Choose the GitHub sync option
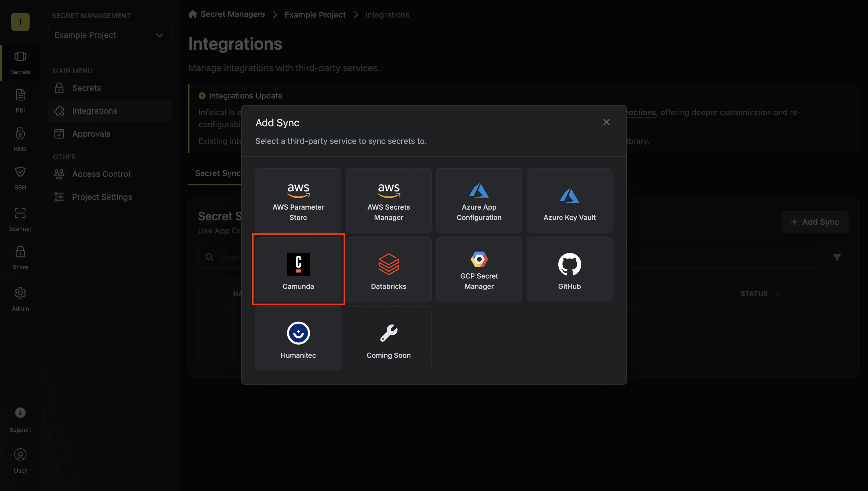 [x=569, y=269]
